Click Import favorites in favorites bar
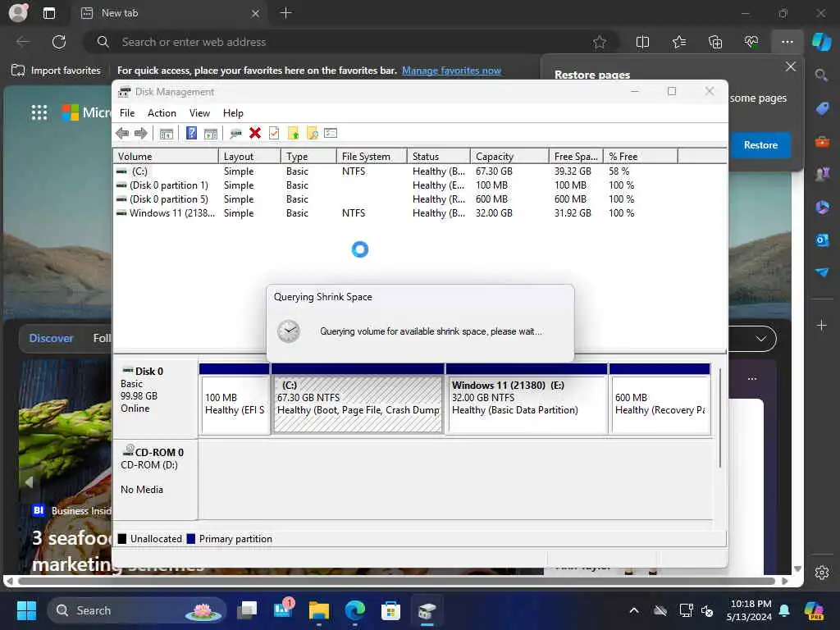Image resolution: width=840 pixels, height=630 pixels. (57, 71)
